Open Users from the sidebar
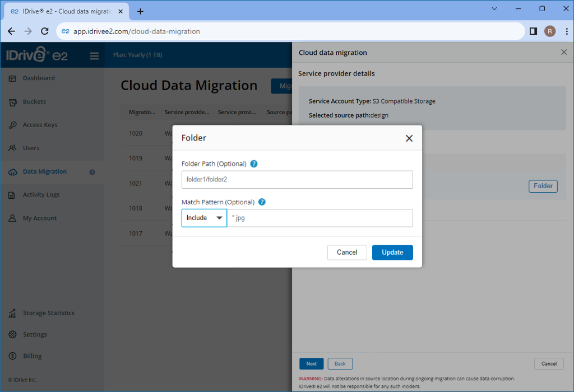 click(31, 148)
